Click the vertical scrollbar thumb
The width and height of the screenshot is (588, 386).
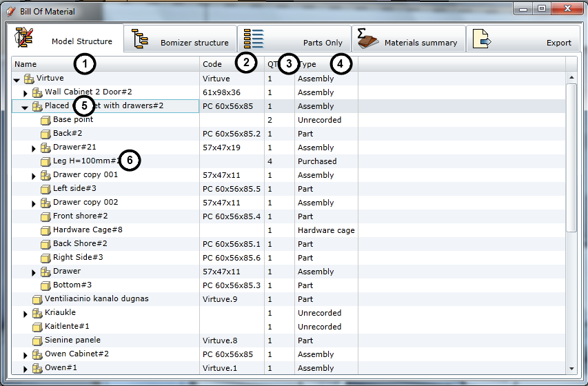point(571,158)
